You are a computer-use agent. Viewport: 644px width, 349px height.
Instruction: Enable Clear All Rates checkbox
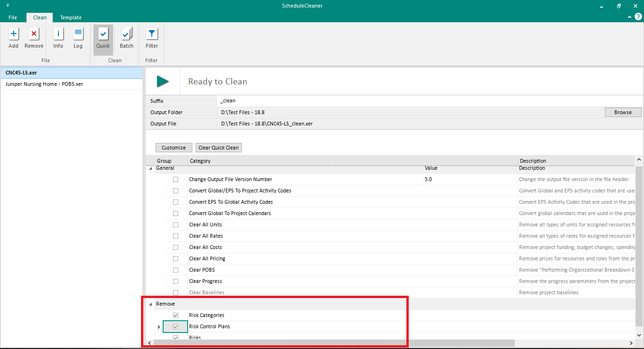point(175,236)
